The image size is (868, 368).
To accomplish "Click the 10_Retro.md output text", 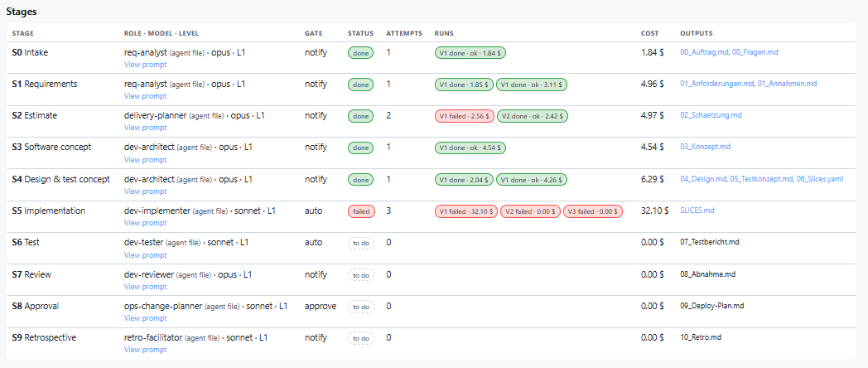I will tap(701, 337).
